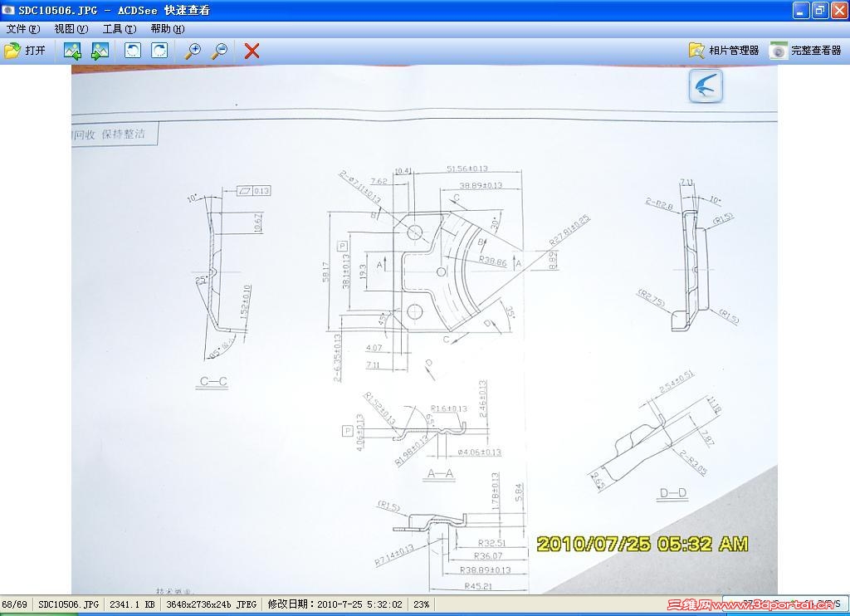Rotate image clockwise
Screen dimensions: 850x616
(159, 51)
